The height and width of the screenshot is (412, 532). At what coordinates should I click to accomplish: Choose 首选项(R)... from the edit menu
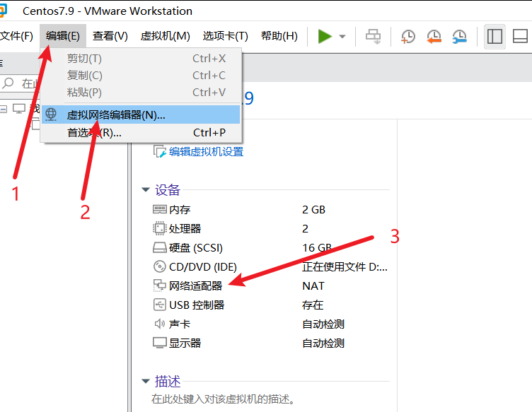[x=141, y=133]
